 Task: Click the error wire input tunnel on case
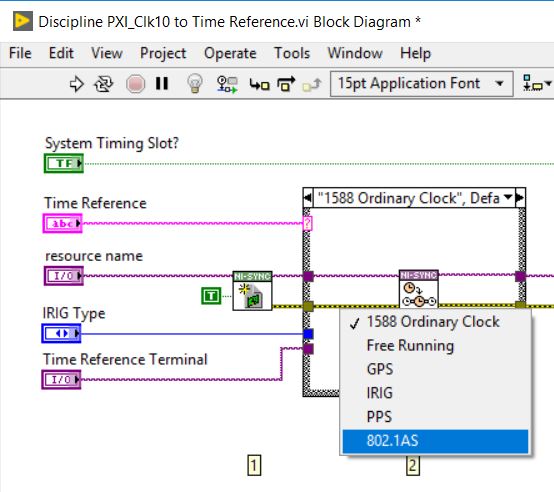click(308, 306)
